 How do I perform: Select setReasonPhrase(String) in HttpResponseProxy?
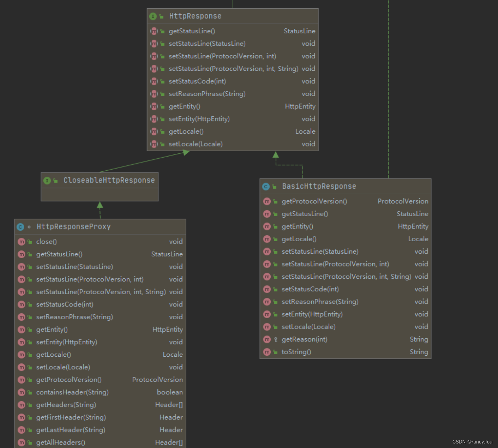tap(75, 317)
